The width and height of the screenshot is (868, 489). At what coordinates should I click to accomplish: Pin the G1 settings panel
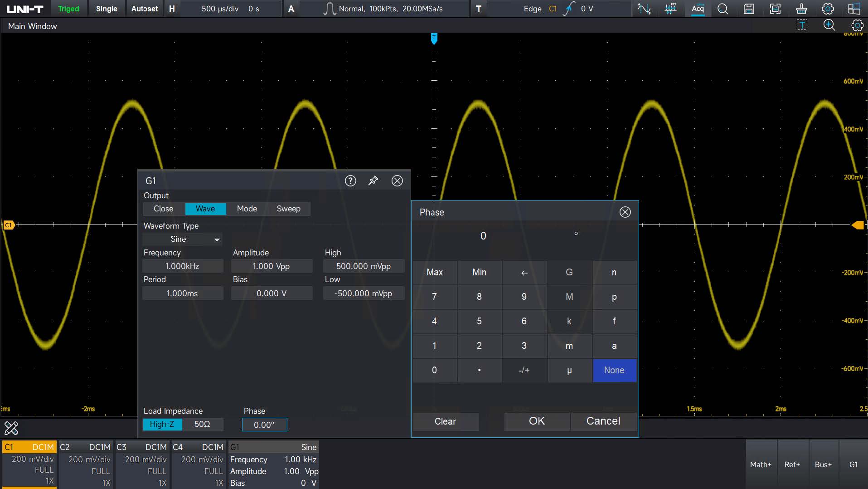click(373, 181)
